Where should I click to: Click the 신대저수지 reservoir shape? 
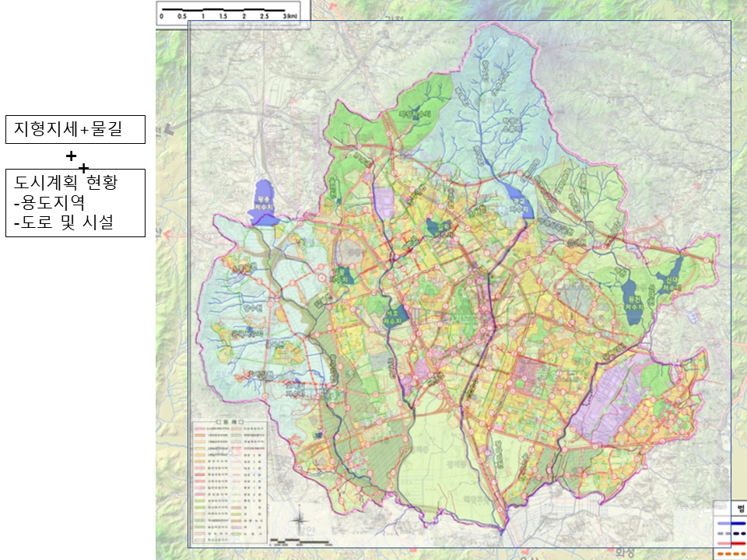672,278
